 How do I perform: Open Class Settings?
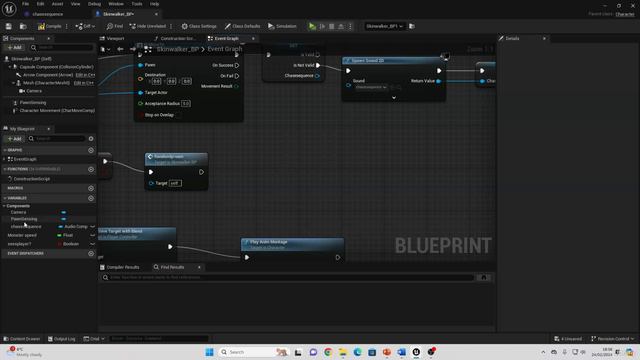pyautogui.click(x=199, y=26)
